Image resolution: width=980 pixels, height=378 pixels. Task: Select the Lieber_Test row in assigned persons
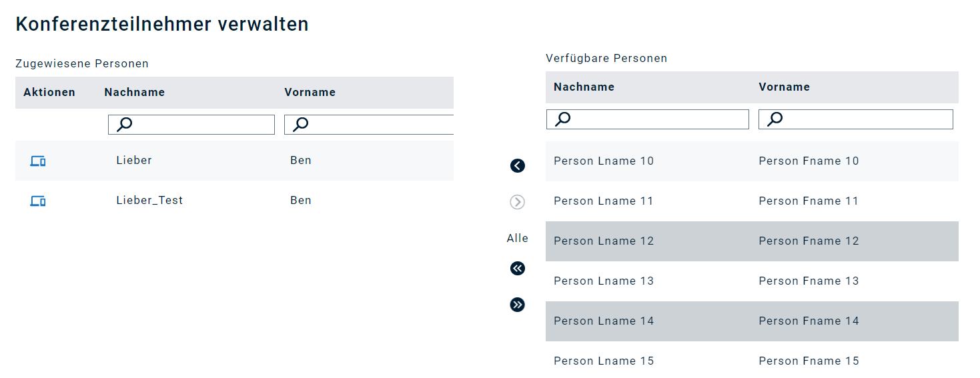234,201
